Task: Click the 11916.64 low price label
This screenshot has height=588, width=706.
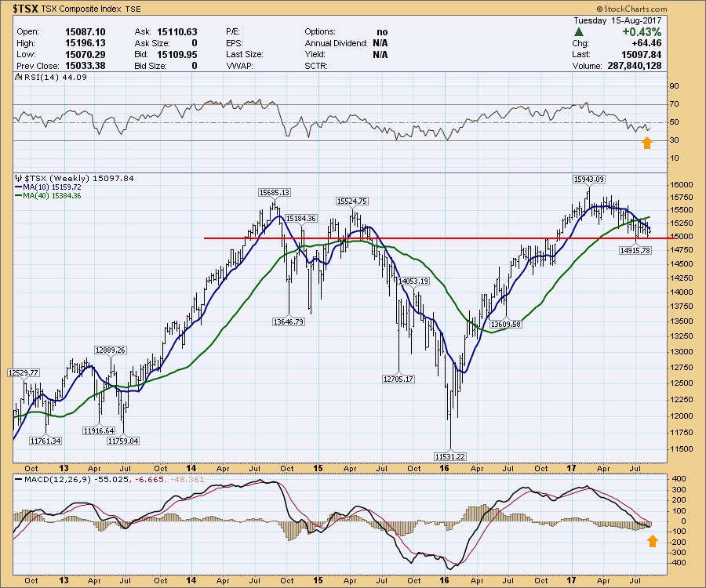Action: pos(99,430)
